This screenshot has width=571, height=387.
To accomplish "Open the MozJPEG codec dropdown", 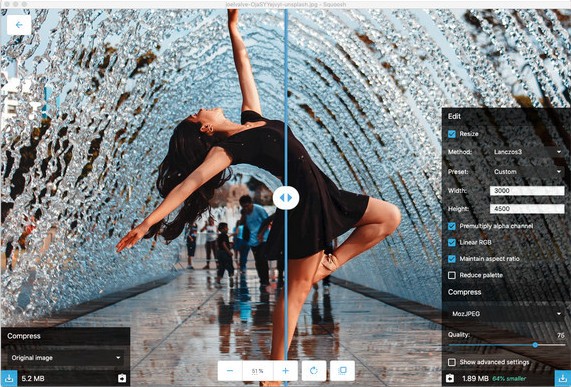I will [x=506, y=313].
